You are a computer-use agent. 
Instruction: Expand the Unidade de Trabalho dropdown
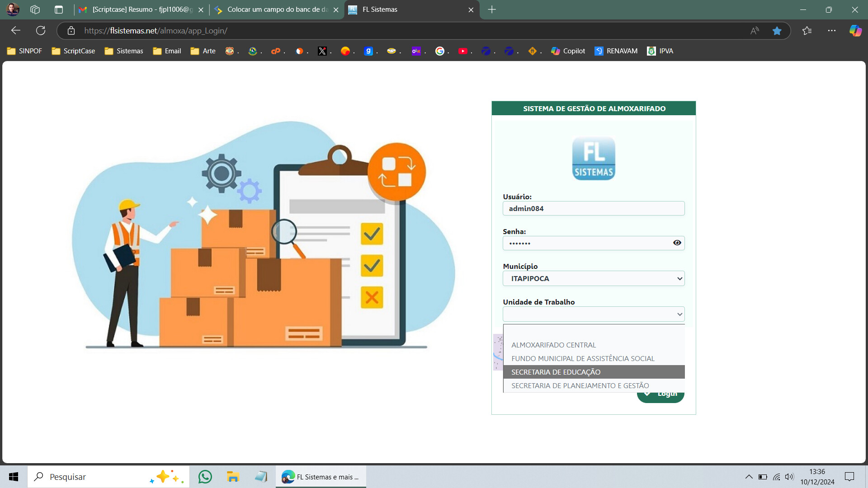pyautogui.click(x=593, y=314)
